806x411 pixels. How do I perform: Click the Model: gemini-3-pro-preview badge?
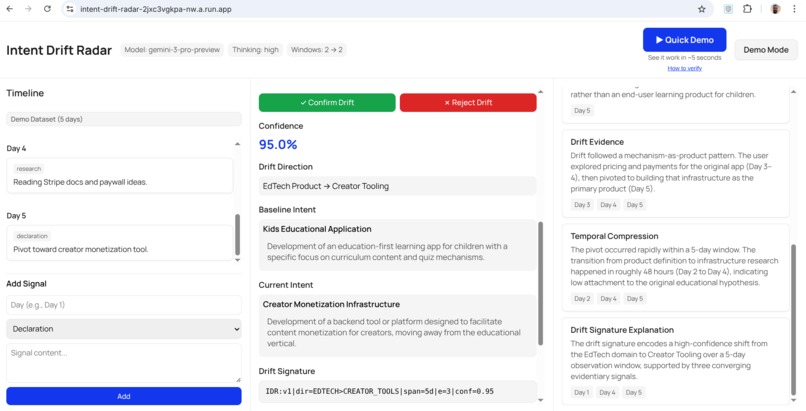pyautogui.click(x=172, y=50)
